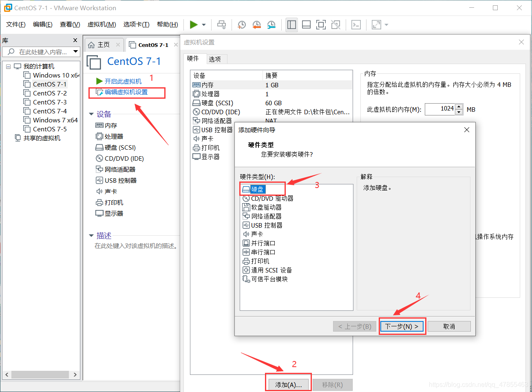Screen dimensions: 532x392
Task: Select 内存 row in settings device list
Action: pos(271,85)
